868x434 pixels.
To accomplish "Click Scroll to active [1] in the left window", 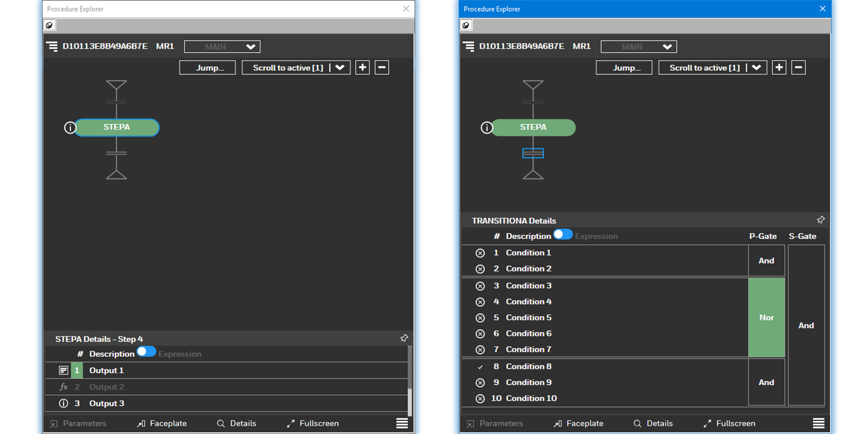I will click(x=288, y=67).
